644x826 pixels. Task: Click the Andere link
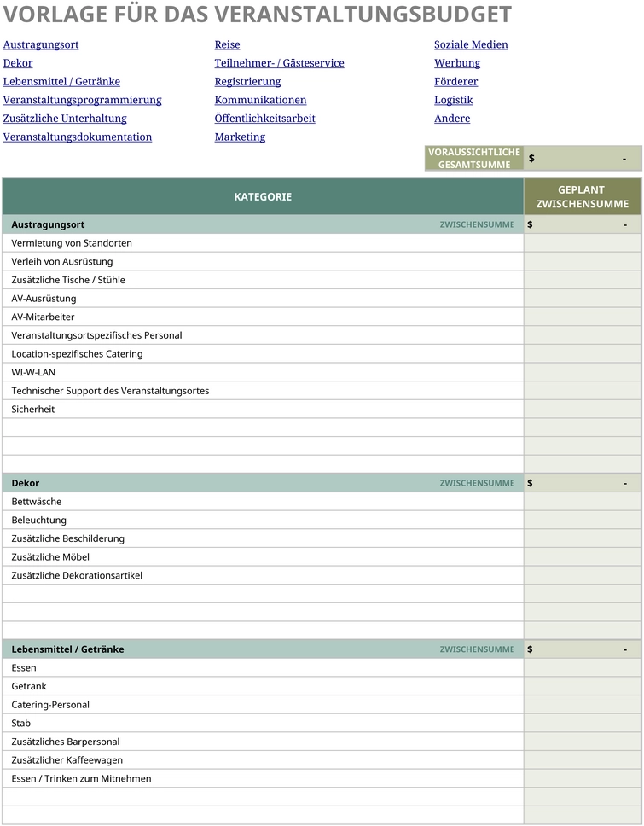click(x=452, y=119)
